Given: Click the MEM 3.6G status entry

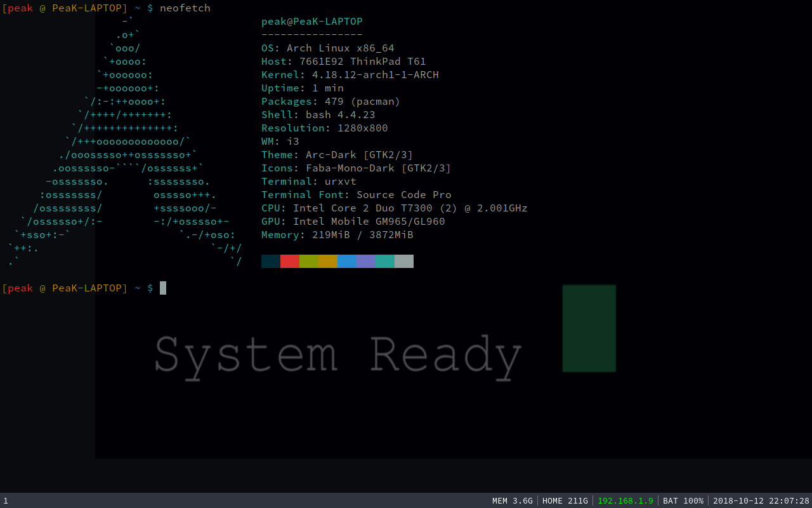Looking at the screenshot, I should tap(513, 500).
